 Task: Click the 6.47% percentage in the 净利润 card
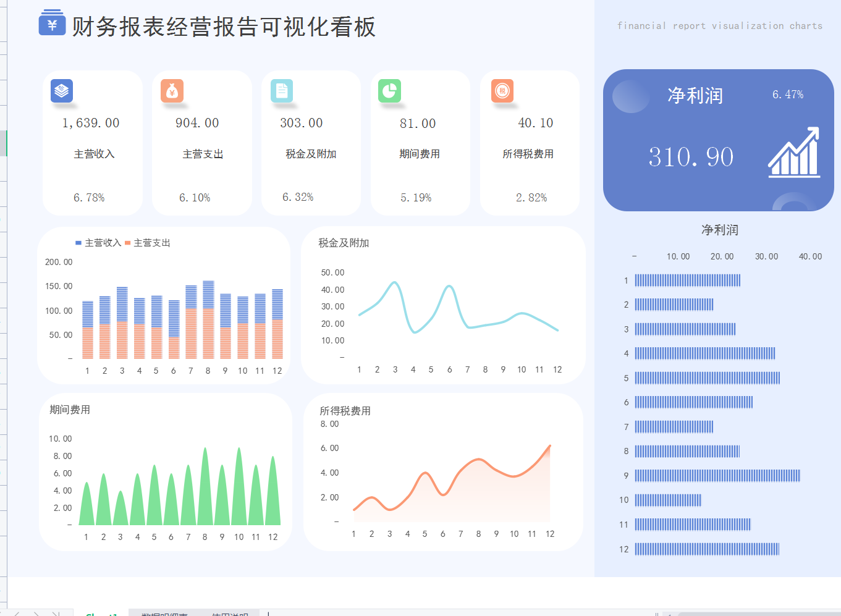pos(788,94)
